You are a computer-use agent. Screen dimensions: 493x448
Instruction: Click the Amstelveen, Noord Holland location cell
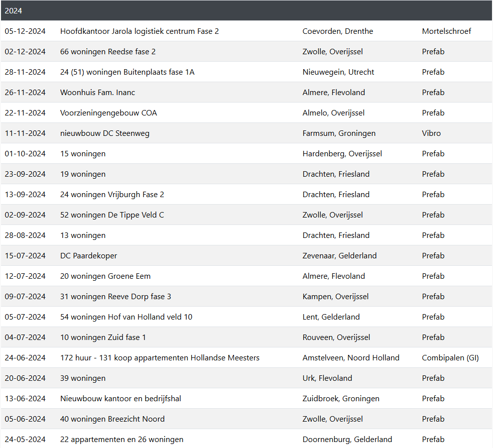tap(351, 358)
